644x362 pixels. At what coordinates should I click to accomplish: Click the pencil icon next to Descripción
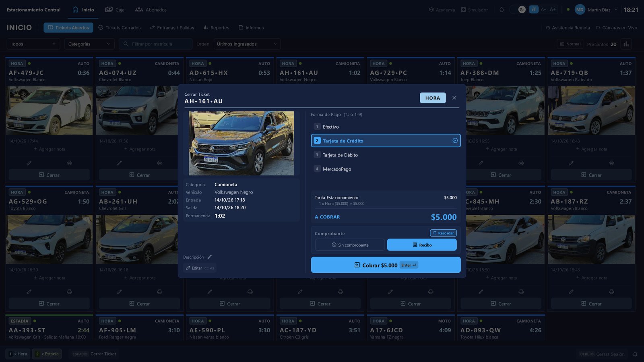point(210,257)
